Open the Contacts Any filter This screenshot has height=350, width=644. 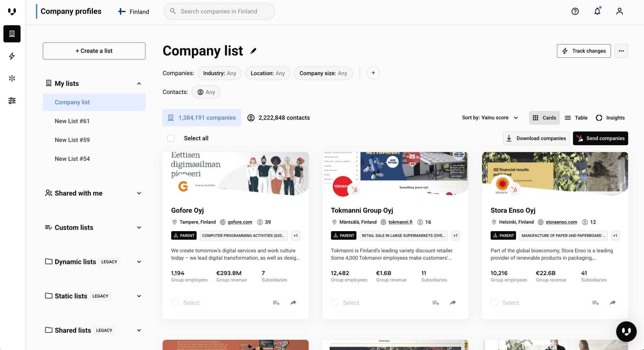pyautogui.click(x=206, y=92)
